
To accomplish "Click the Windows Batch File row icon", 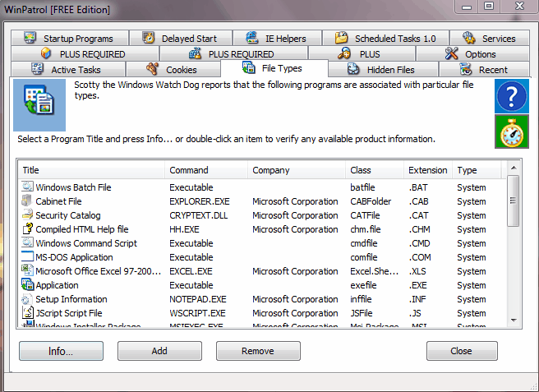I will pyautogui.click(x=27, y=187).
